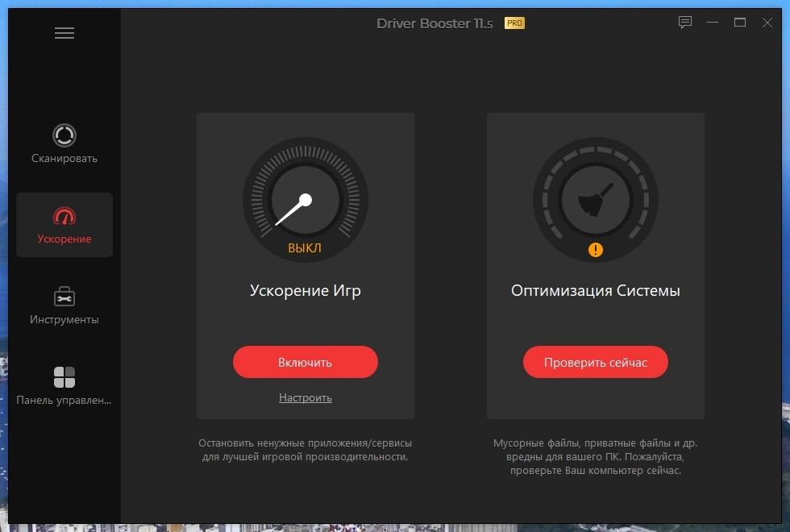The width and height of the screenshot is (790, 532).
Task: Open the Панель управления section
Action: point(64,386)
